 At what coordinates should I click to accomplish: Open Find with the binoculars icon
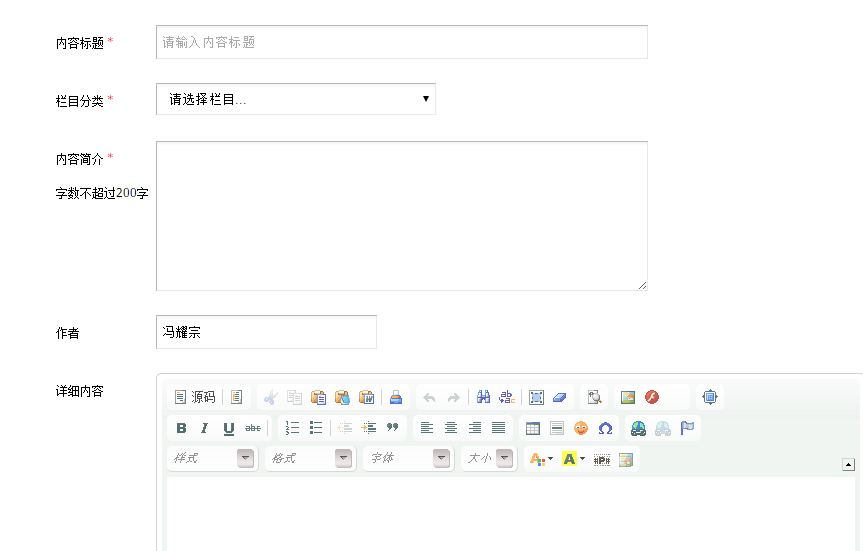(483, 397)
